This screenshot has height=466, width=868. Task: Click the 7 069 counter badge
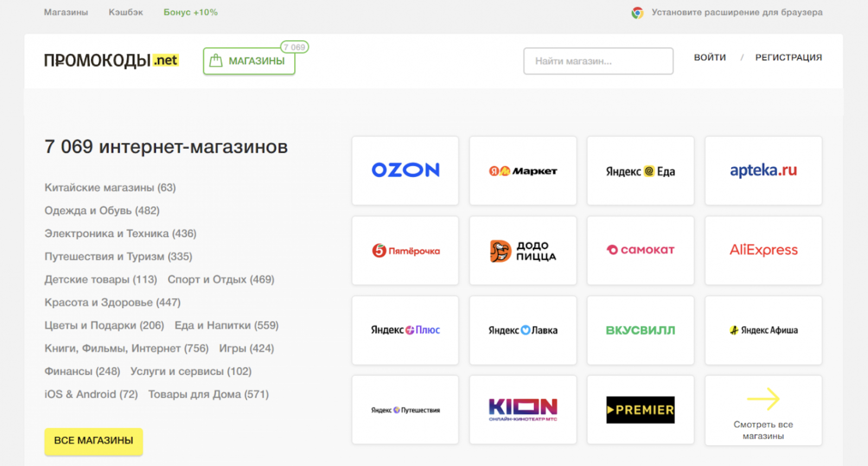click(x=295, y=47)
